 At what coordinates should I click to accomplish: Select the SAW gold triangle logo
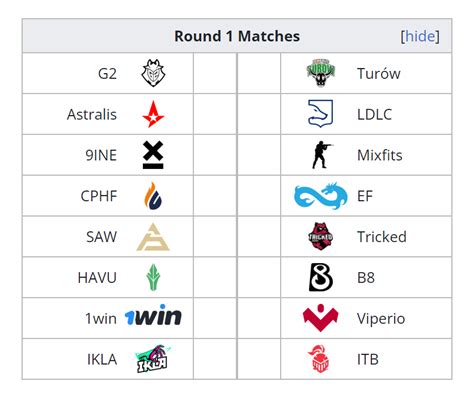(x=153, y=237)
